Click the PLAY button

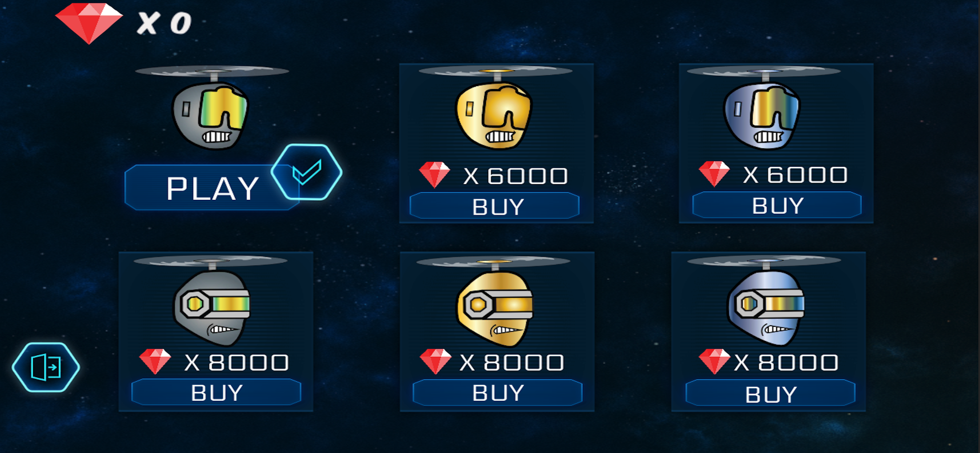pyautogui.click(x=211, y=188)
